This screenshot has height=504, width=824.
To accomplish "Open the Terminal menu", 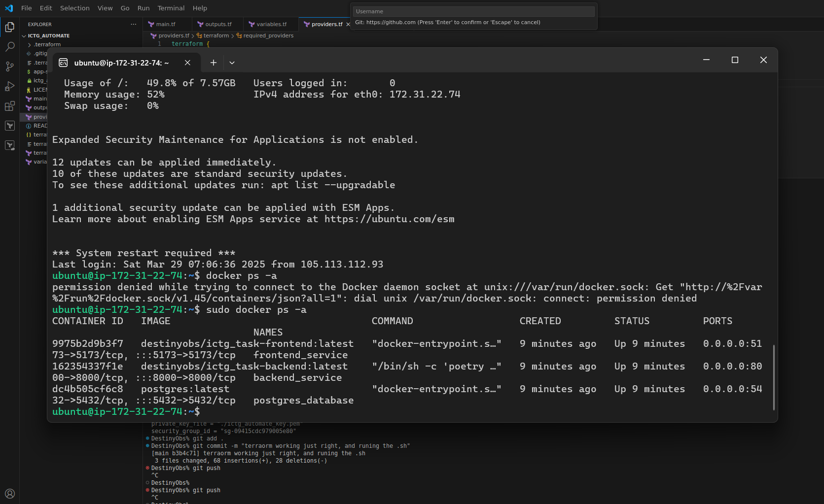I will [x=171, y=8].
